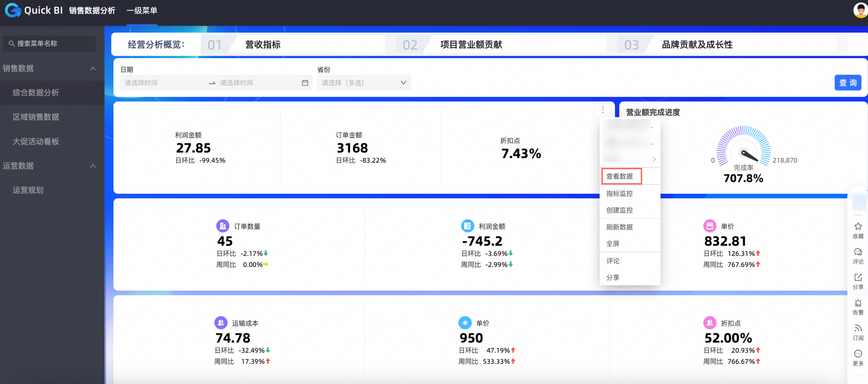Choose 刷新数据 from the context menu
This screenshot has height=384, width=868.
(x=619, y=227)
